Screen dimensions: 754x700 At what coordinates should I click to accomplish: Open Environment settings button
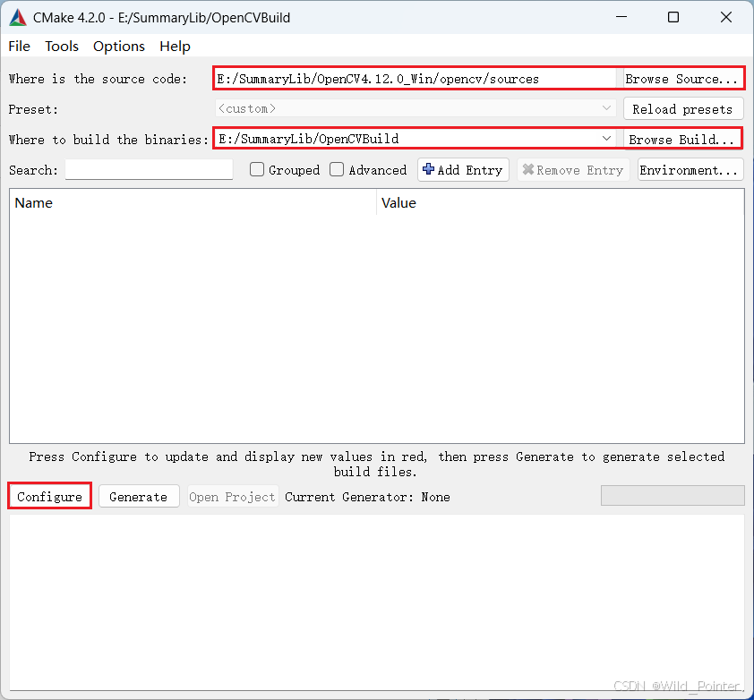pos(690,170)
